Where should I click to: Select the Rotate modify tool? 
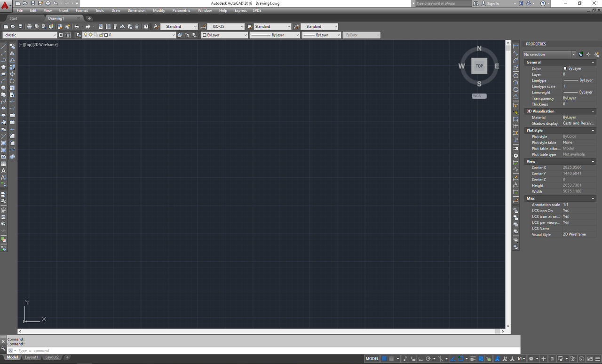[12, 81]
